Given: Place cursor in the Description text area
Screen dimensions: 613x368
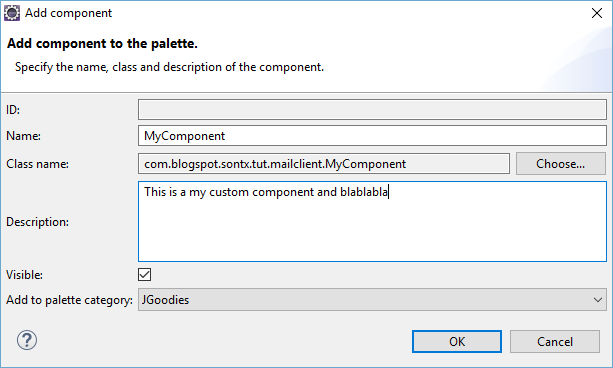Looking at the screenshot, I should [372, 221].
